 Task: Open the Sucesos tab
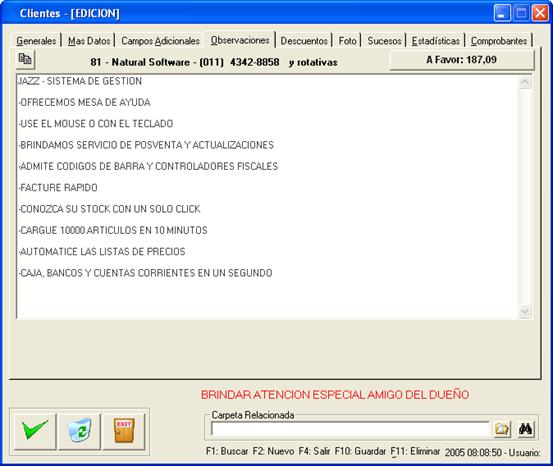click(384, 41)
